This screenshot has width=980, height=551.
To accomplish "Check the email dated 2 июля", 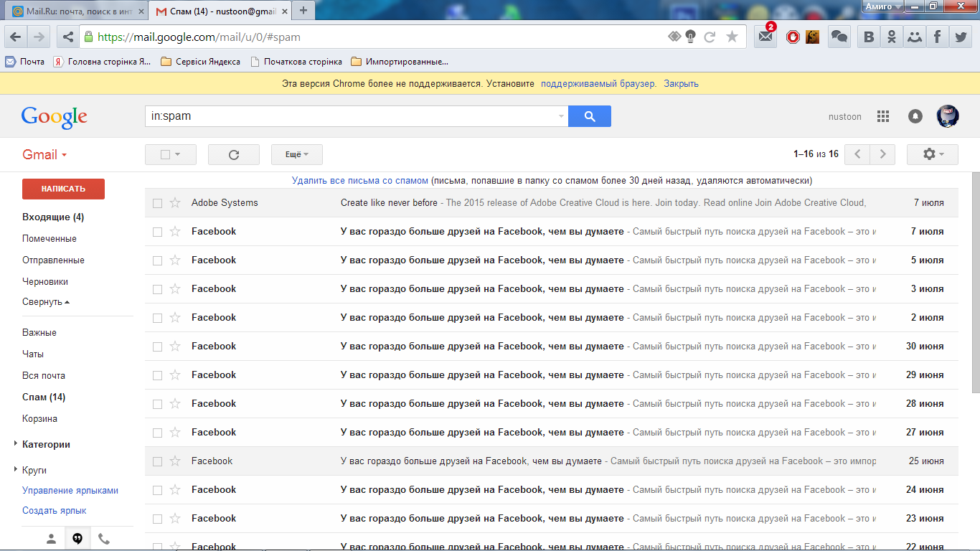I will click(157, 318).
